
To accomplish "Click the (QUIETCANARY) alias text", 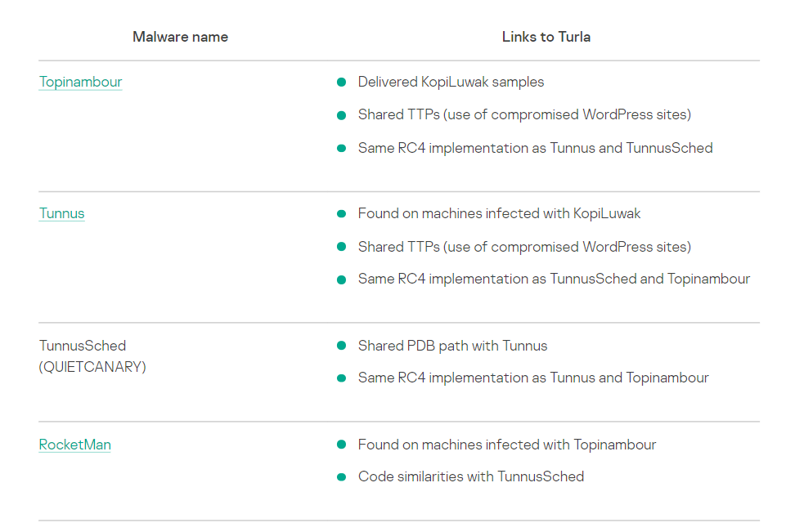I will coord(92,367).
